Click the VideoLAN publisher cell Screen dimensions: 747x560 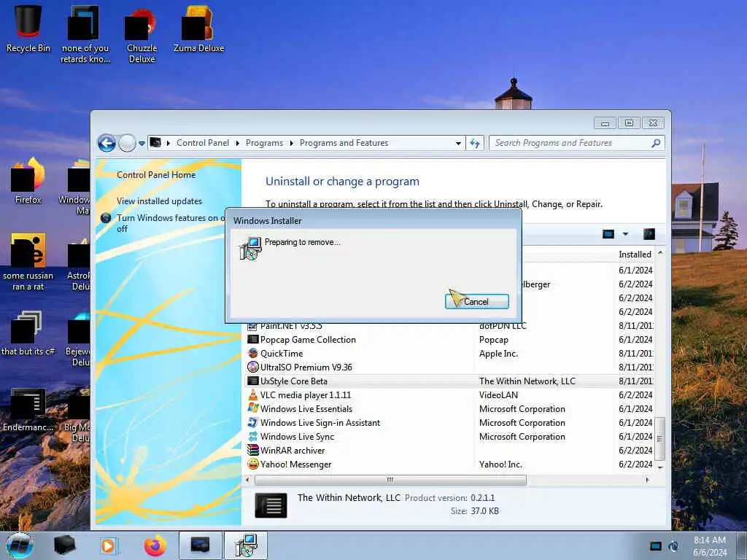(498, 394)
